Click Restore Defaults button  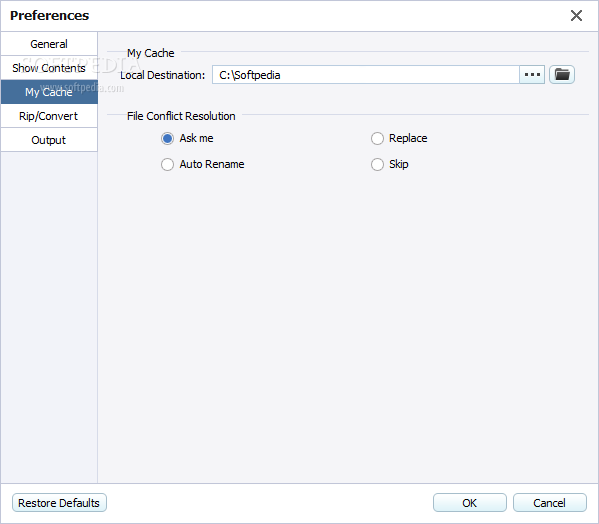coord(59,503)
